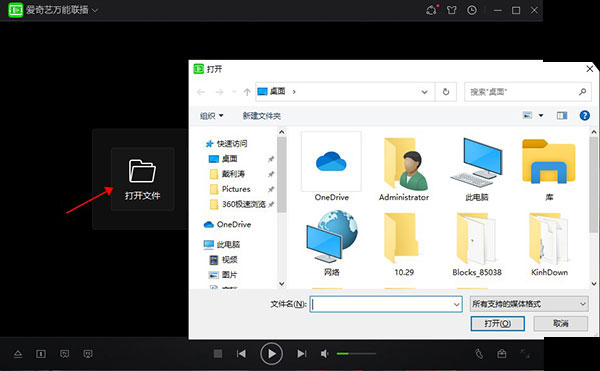Expand the address bar path dropdown
The image size is (600, 371).
click(424, 92)
